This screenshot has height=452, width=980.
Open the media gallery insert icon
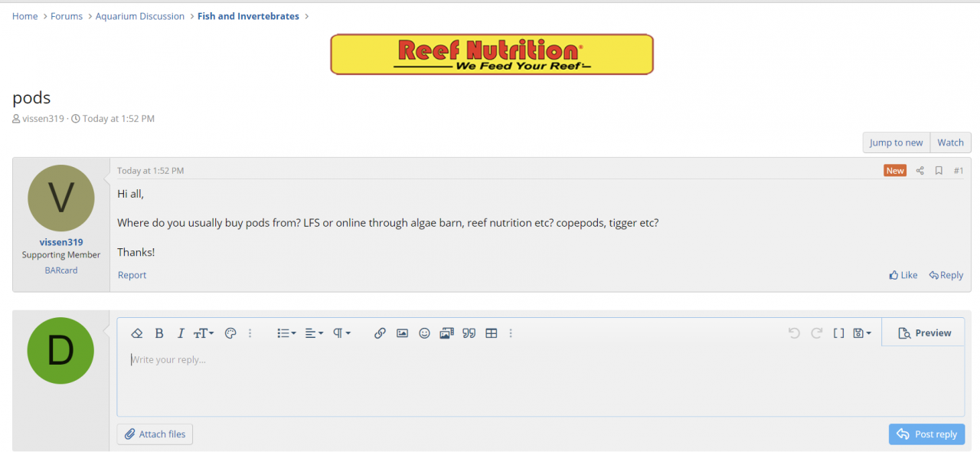coord(446,333)
